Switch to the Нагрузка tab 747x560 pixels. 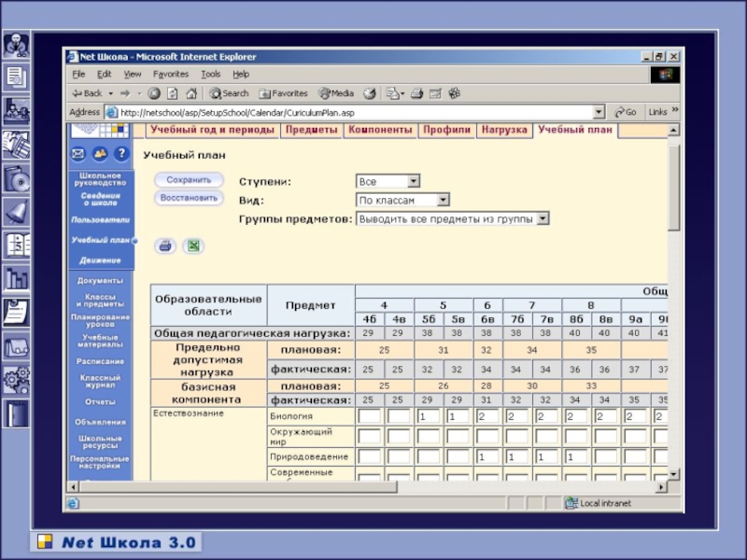pyautogui.click(x=504, y=131)
